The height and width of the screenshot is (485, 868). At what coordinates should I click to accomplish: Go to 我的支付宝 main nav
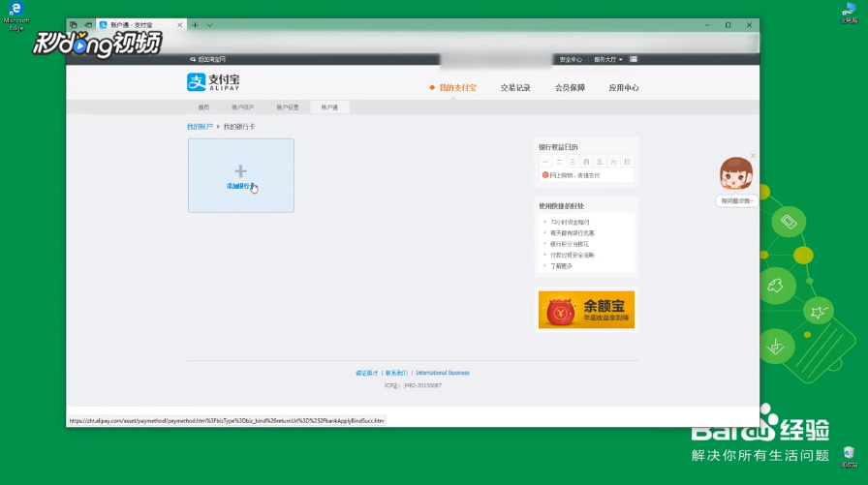click(457, 87)
